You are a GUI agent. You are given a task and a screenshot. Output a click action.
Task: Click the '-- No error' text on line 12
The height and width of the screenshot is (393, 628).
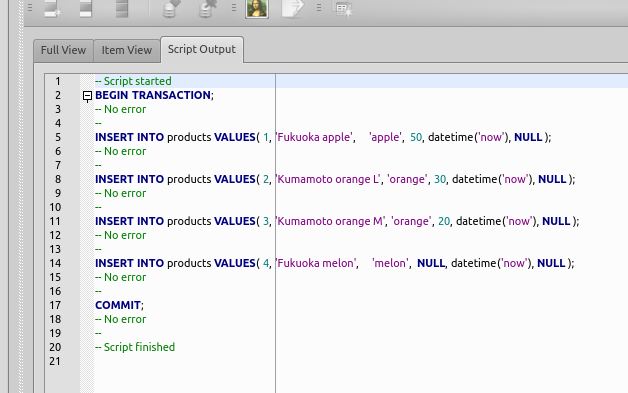coord(121,235)
